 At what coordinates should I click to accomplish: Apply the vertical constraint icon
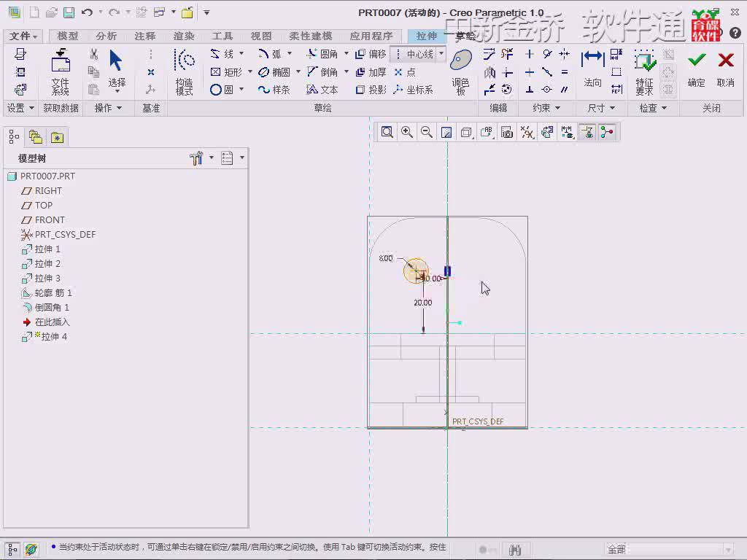point(530,54)
